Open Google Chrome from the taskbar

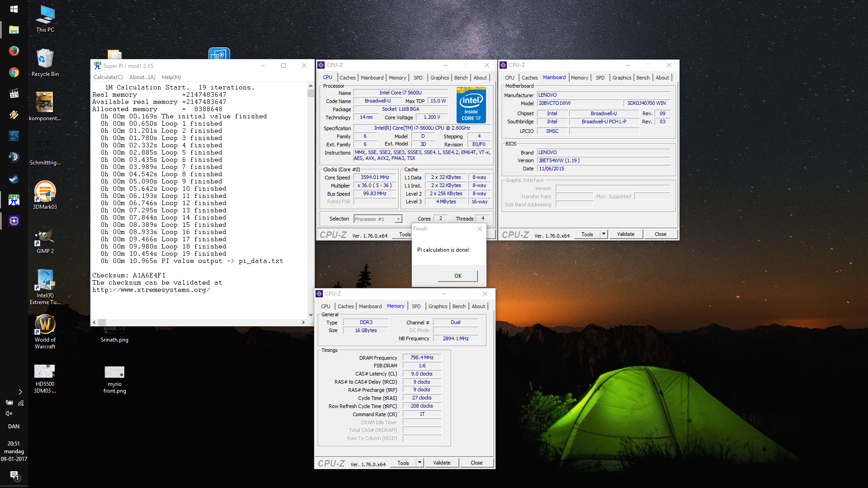point(14,72)
